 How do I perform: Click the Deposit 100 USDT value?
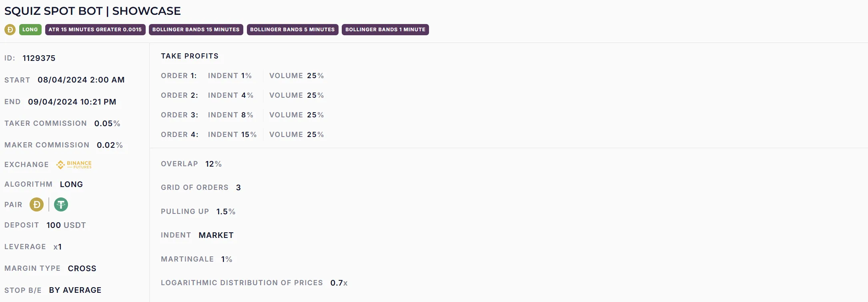66,225
